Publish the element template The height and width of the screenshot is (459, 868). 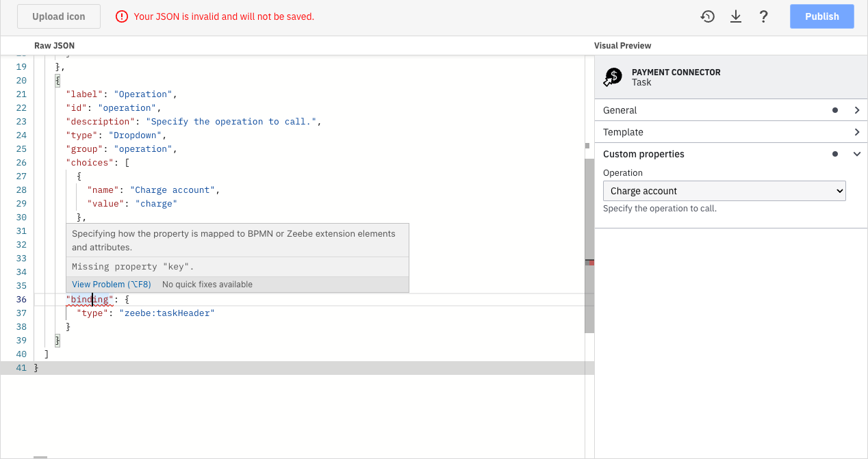[821, 16]
